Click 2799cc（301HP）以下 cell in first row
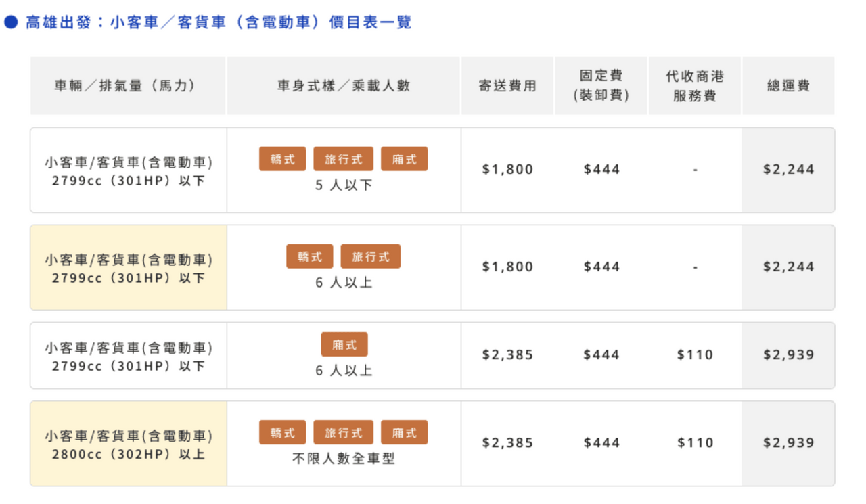The height and width of the screenshot is (504, 866). [x=129, y=170]
